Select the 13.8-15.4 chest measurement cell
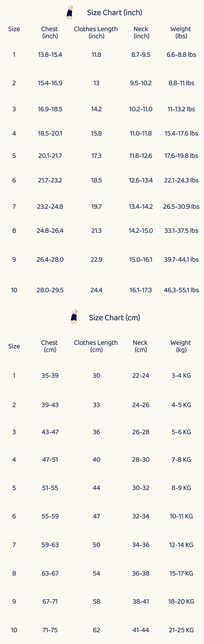 [50, 55]
